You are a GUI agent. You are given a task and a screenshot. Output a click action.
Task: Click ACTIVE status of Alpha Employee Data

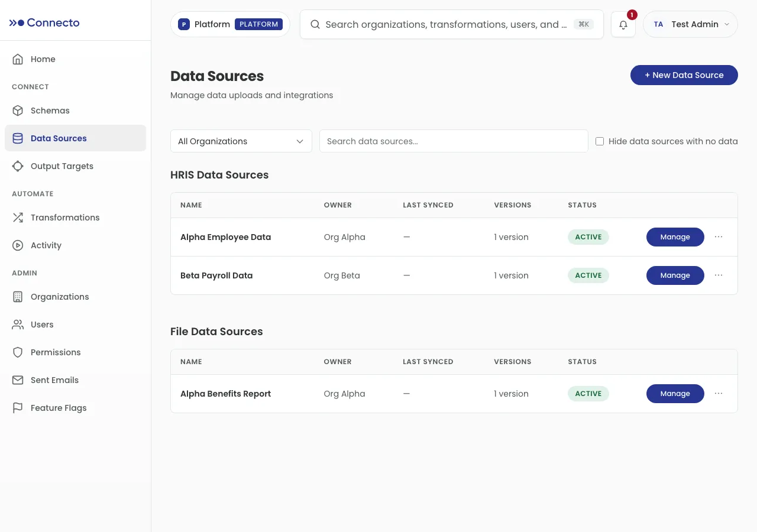[588, 237]
